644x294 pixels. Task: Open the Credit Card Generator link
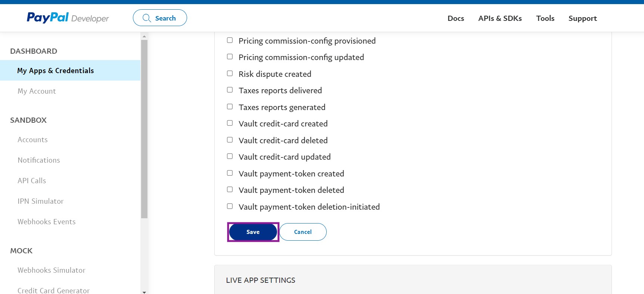(54, 290)
